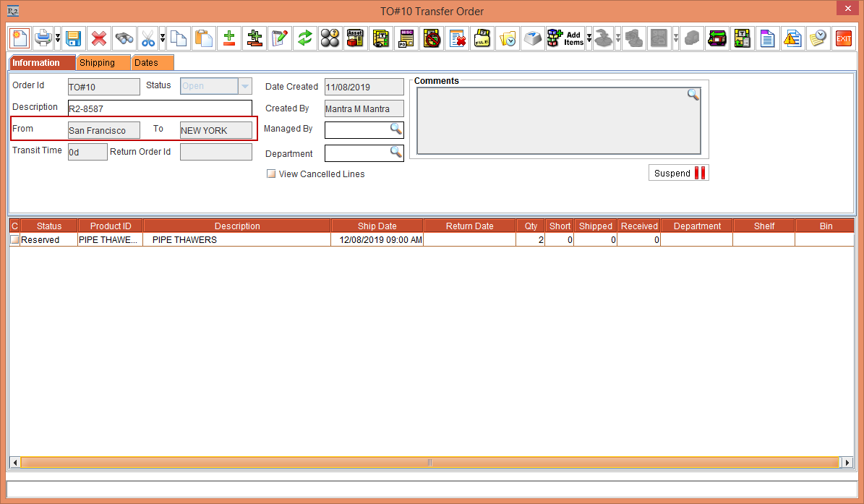Open the Managed By lookup magnifier

[x=394, y=128]
